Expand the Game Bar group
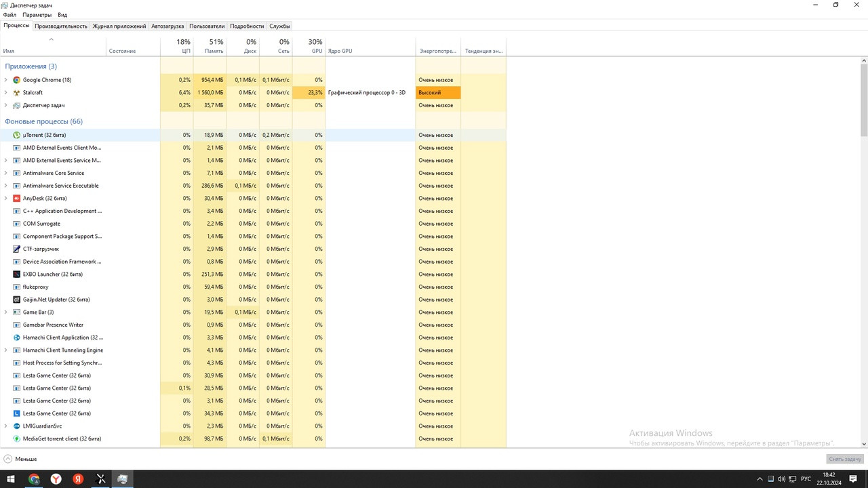This screenshot has height=488, width=868. click(6, 312)
